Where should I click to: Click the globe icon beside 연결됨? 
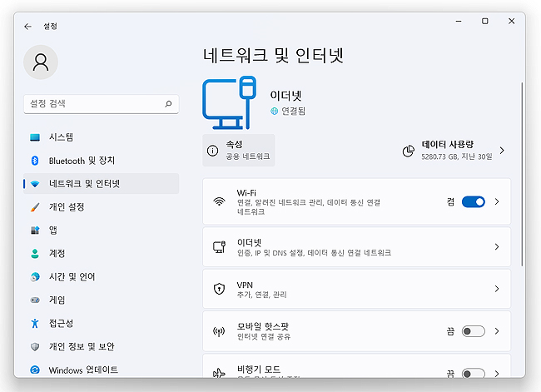click(274, 112)
